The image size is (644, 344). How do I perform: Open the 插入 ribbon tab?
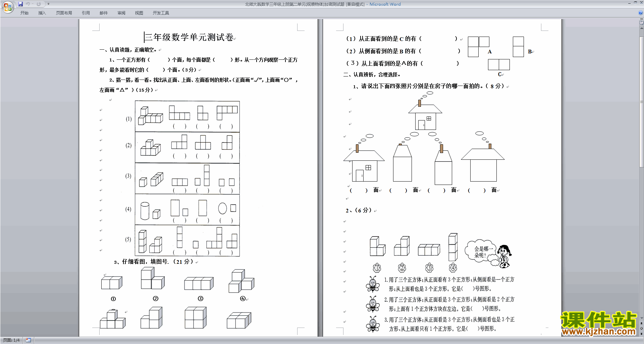42,13
